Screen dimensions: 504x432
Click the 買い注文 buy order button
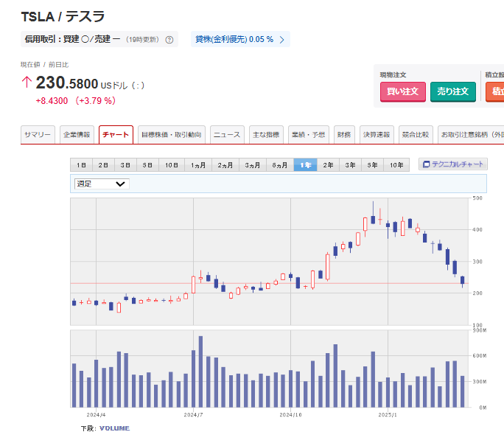click(x=403, y=91)
